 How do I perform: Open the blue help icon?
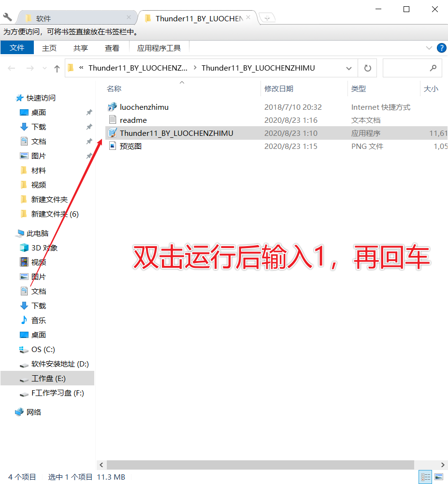tap(442, 48)
